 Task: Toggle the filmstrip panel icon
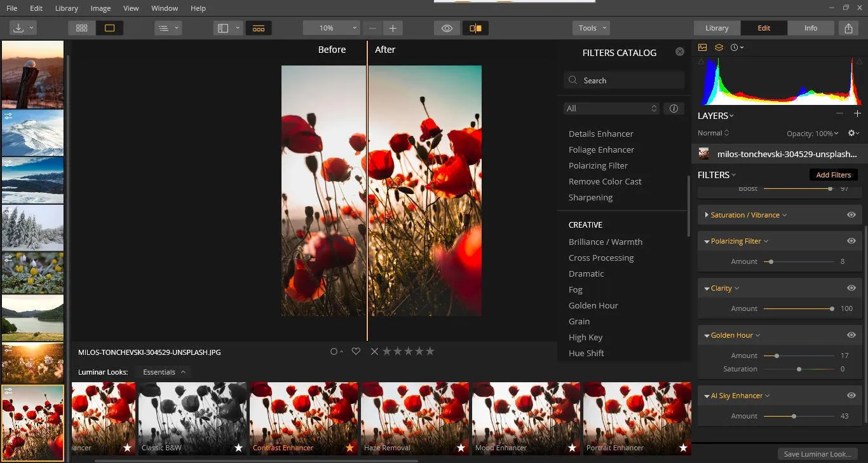[x=258, y=28]
